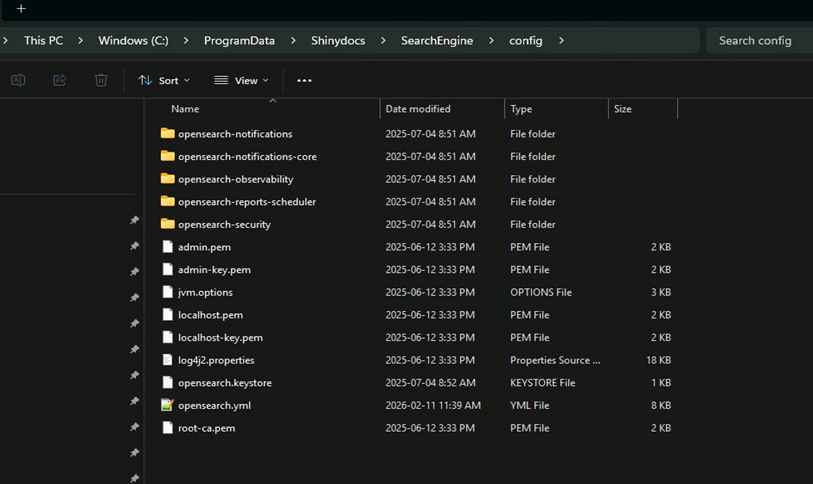Click date 2026-02-11 11:39 AM cell
This screenshot has width=813, height=484.
pos(433,405)
